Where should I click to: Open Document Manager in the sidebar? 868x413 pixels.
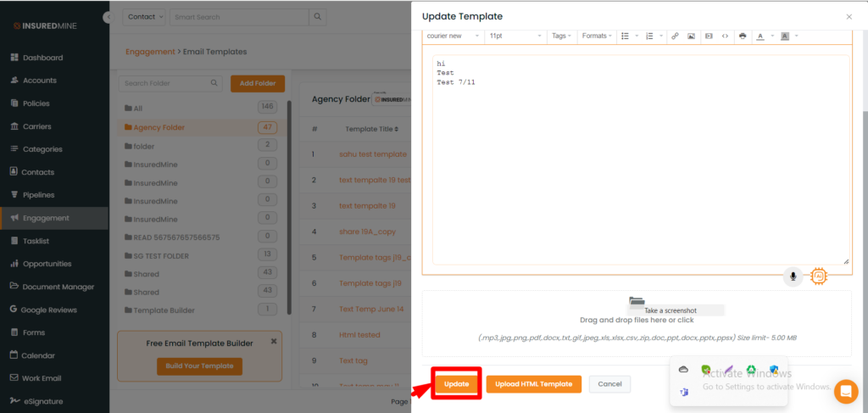coord(58,287)
